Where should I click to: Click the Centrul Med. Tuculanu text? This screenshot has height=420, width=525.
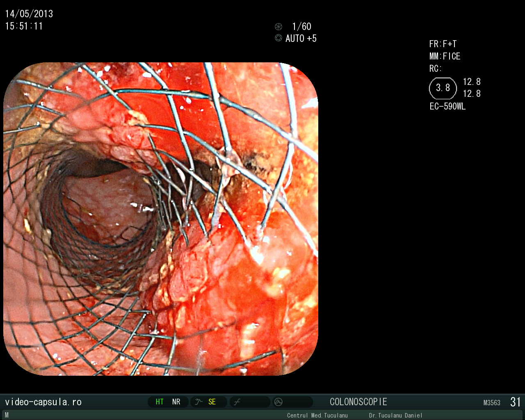tap(317, 415)
